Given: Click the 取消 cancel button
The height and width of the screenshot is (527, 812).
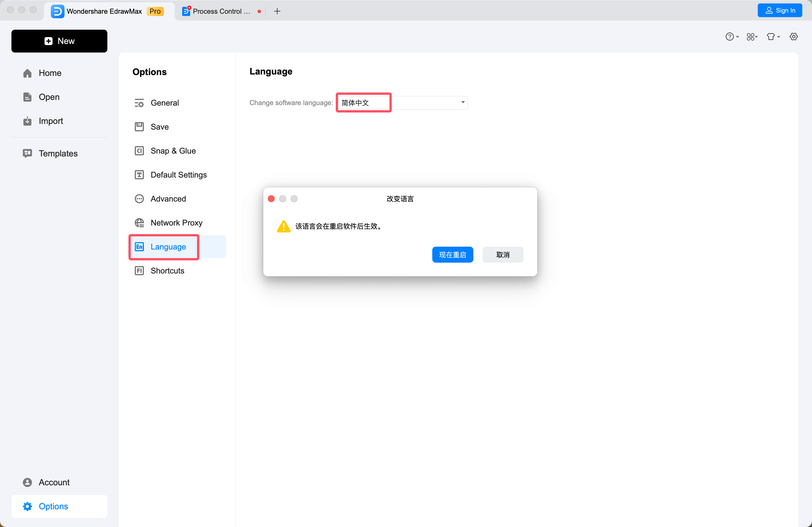Looking at the screenshot, I should [503, 254].
